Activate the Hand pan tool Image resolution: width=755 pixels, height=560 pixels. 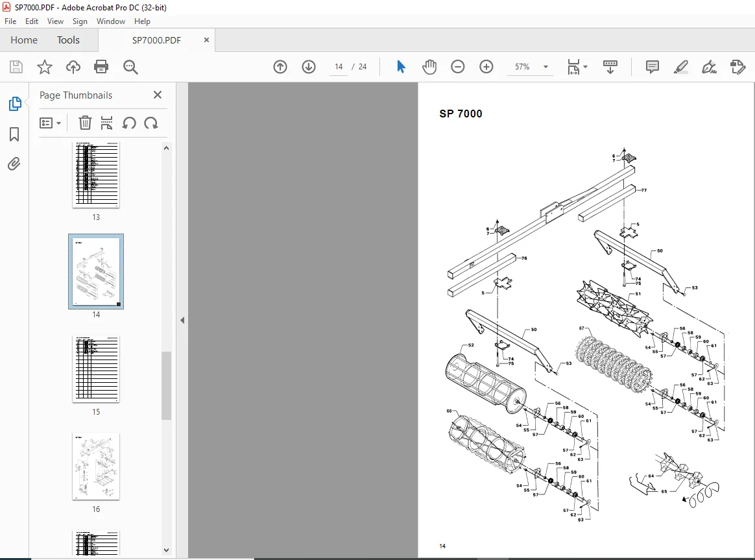coord(429,67)
